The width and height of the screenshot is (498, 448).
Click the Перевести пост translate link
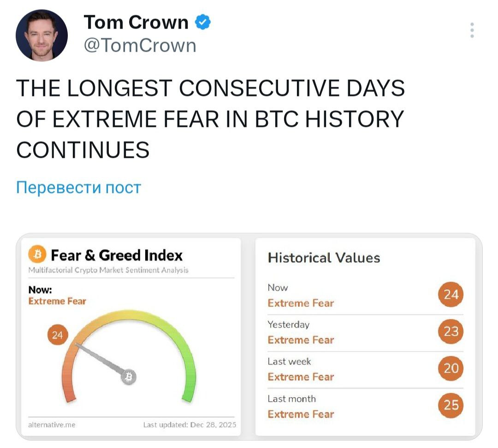click(x=78, y=188)
